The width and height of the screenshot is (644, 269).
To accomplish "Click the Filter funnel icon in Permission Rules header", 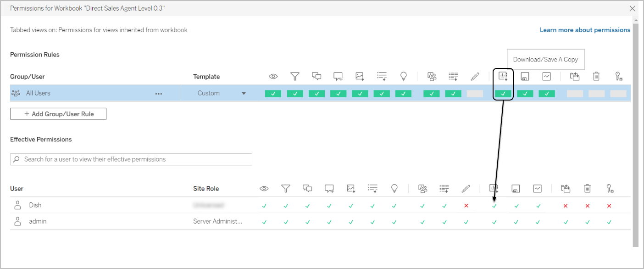I will [x=295, y=77].
